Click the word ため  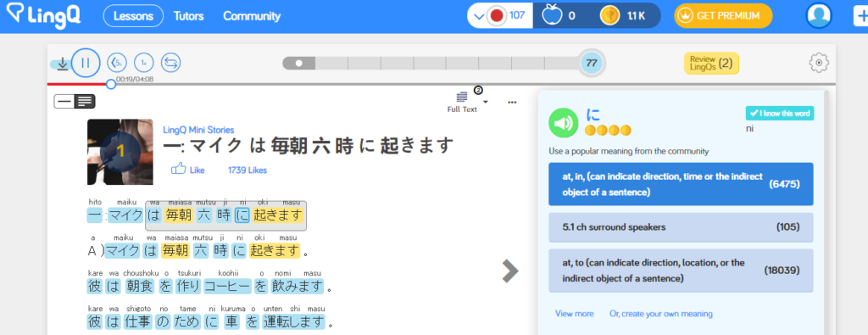coord(187,321)
